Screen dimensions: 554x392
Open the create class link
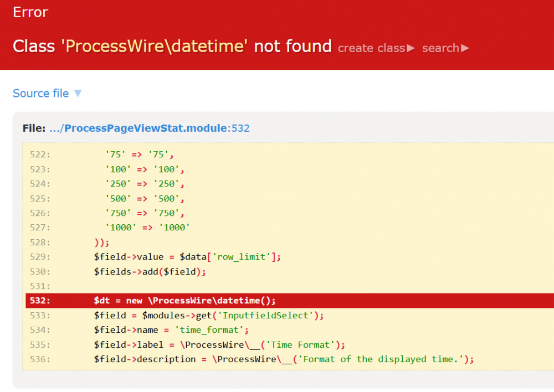[372, 48]
